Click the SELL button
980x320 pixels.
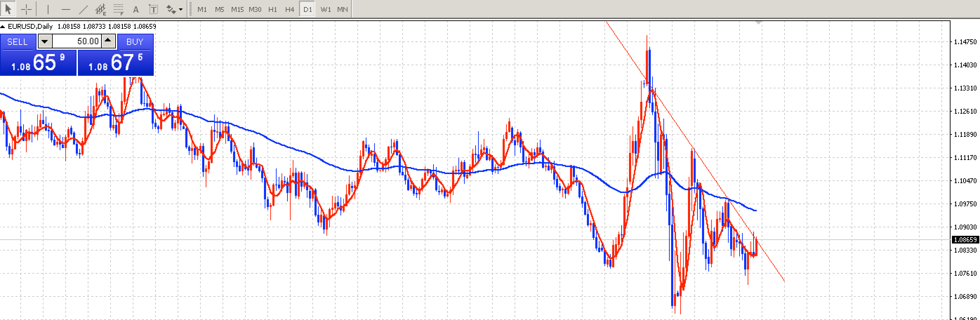coord(18,41)
